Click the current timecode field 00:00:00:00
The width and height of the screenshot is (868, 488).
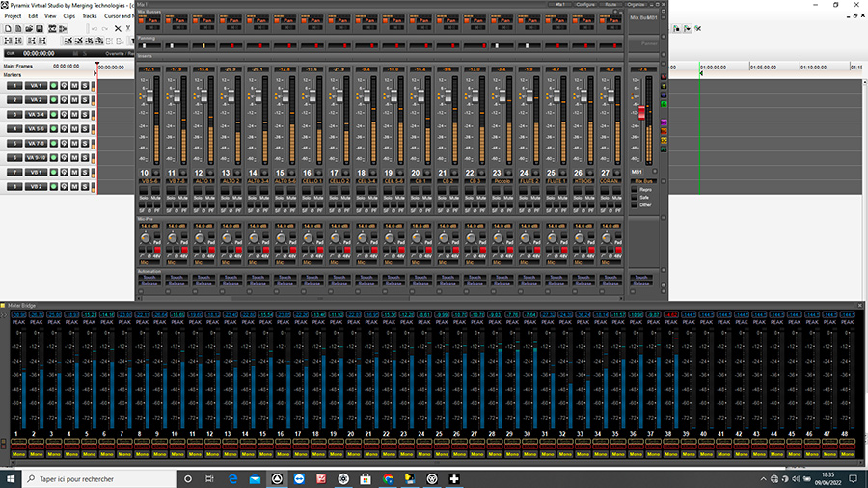tap(39, 54)
